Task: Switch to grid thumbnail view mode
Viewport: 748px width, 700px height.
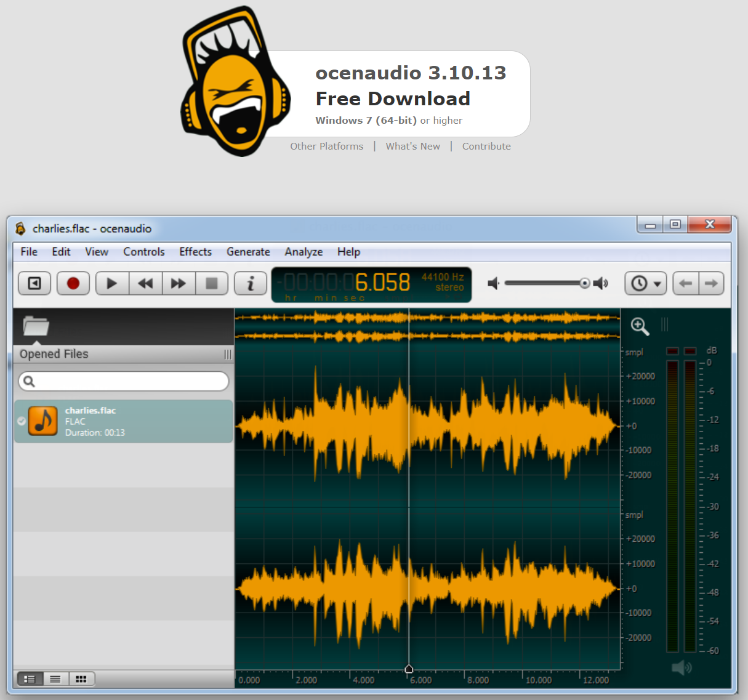Action: pos(81,679)
